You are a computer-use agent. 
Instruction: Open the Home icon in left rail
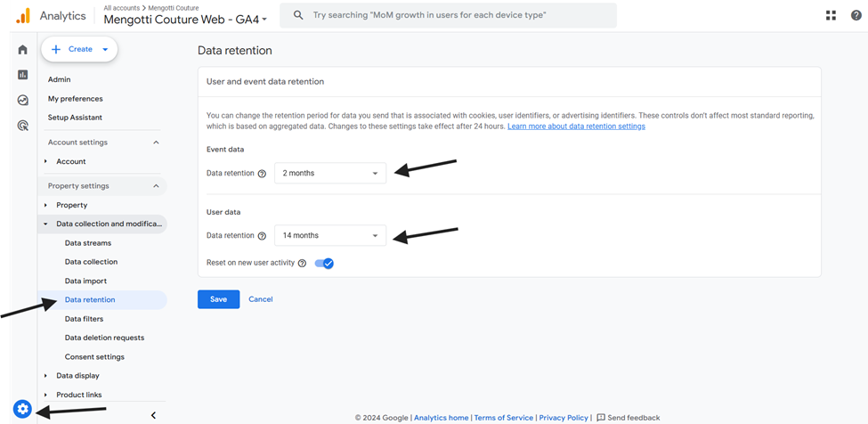[x=22, y=50]
